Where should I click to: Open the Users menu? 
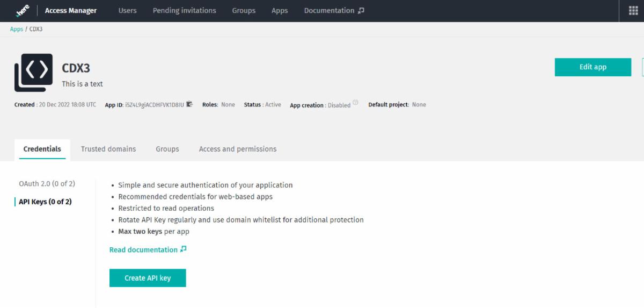[127, 11]
